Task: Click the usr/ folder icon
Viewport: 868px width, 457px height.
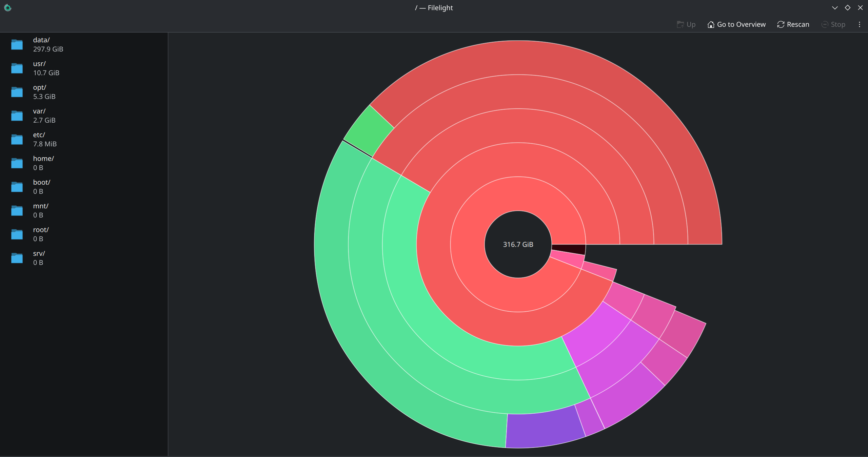Action: pyautogui.click(x=17, y=68)
